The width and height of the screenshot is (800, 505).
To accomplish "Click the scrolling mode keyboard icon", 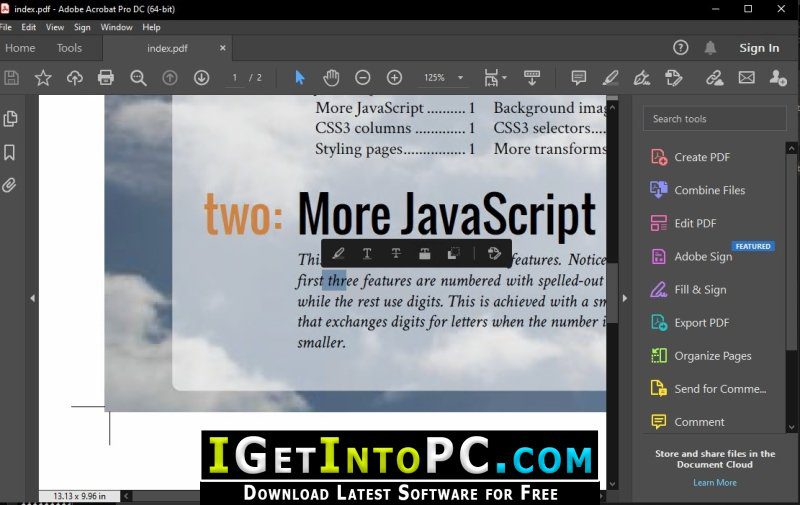I will coord(532,78).
